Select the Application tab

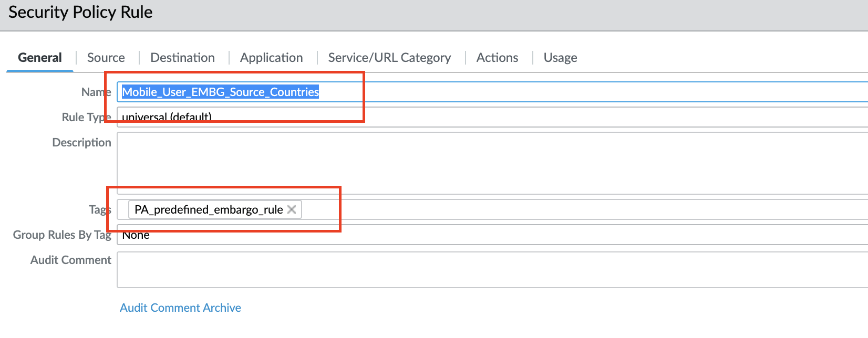point(271,58)
